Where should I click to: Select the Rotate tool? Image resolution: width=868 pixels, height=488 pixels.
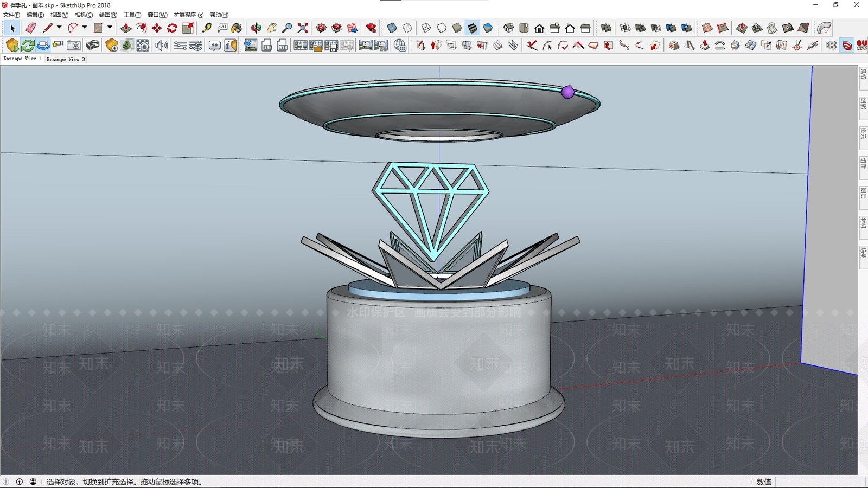173,28
